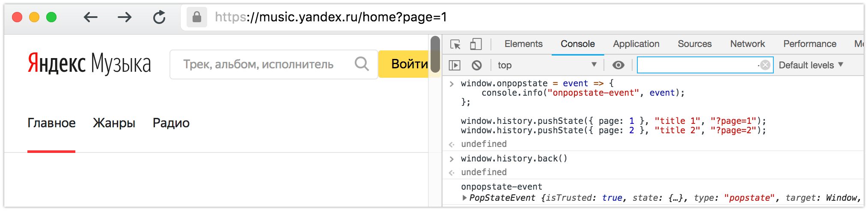Screen dimensions: 868x211
Task: Click the browser back arrow
Action: 90,17
